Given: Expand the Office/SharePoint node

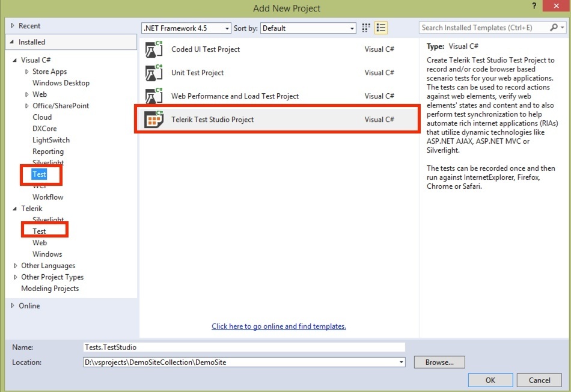Looking at the screenshot, I should (26, 106).
